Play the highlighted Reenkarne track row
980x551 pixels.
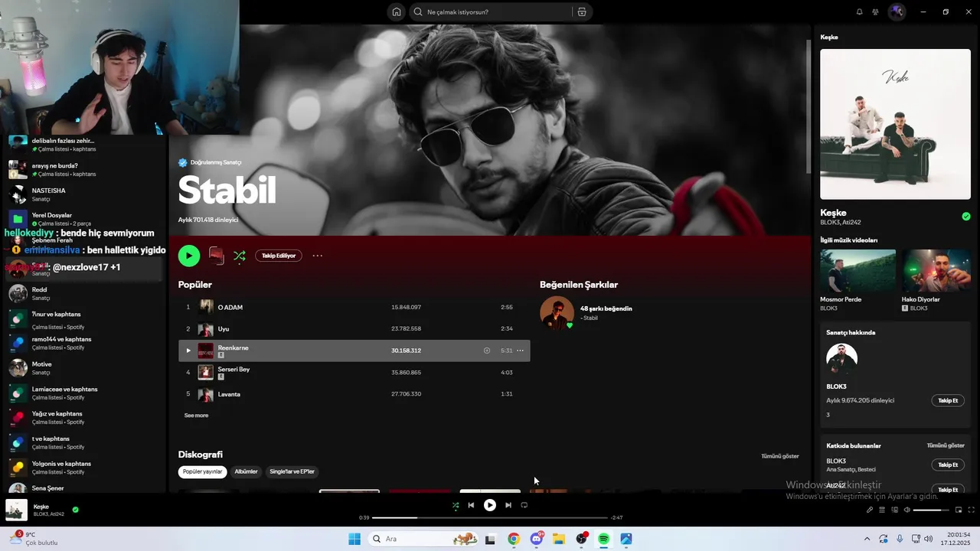[188, 350]
